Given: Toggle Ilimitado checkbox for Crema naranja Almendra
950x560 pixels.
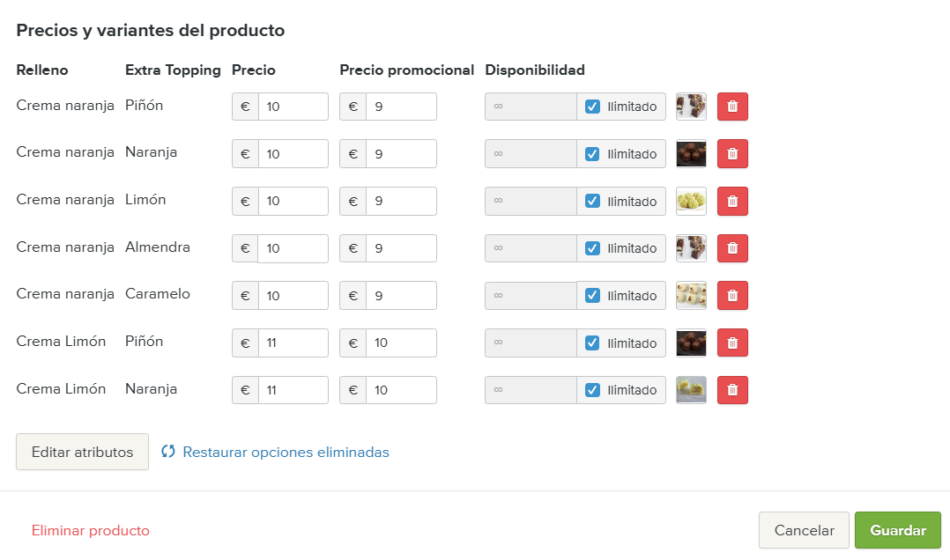Looking at the screenshot, I should pos(593,248).
